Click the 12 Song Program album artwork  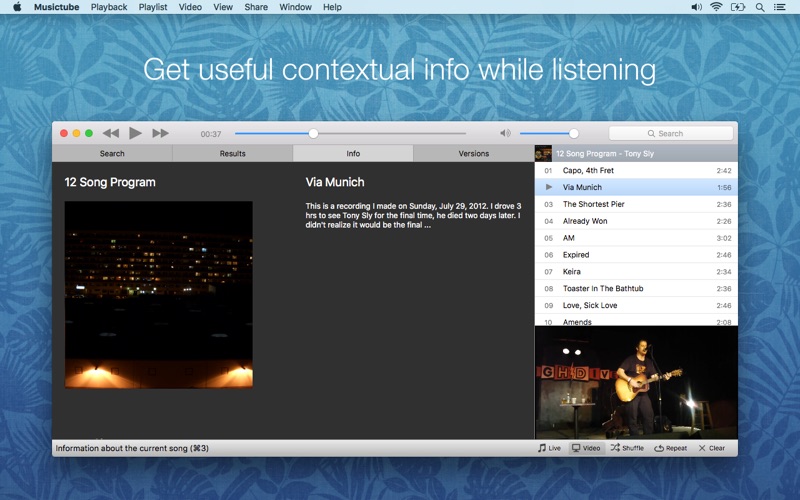[x=159, y=294]
